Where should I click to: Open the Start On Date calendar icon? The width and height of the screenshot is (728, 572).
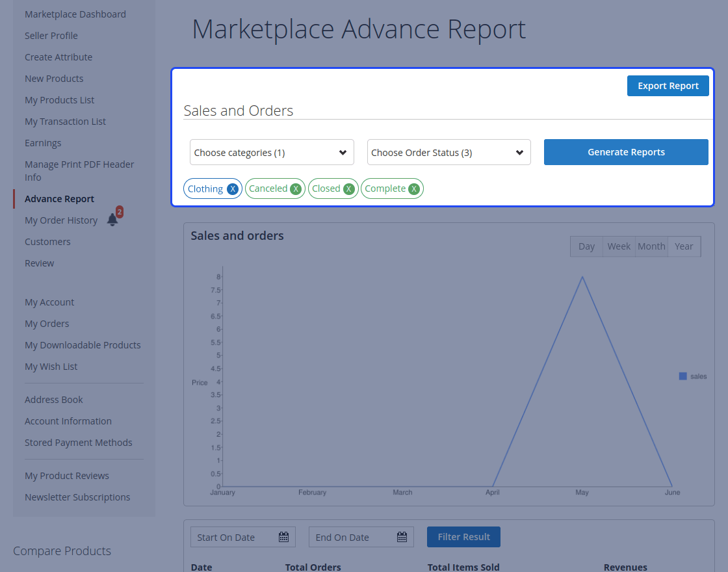pos(283,537)
